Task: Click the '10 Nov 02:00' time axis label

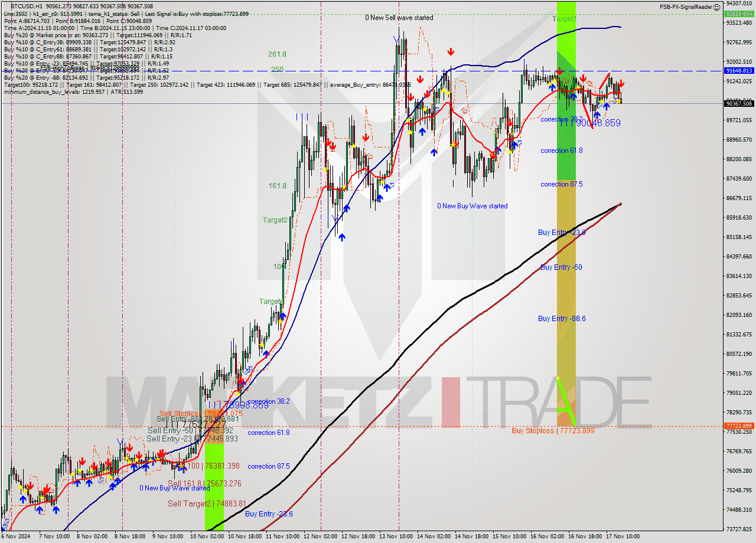Action: pos(206,537)
